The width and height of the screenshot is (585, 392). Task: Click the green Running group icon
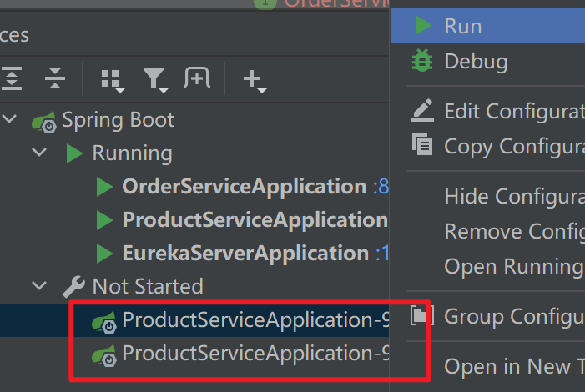[x=74, y=153]
